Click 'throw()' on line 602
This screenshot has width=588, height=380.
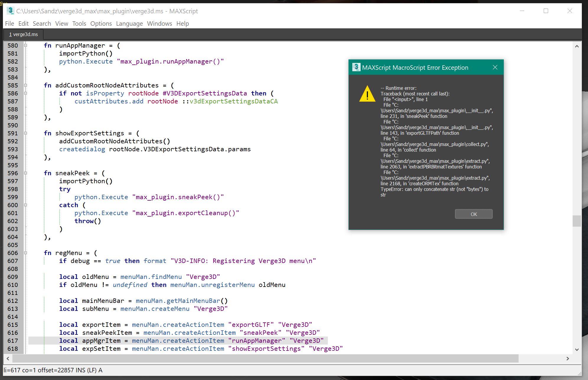coord(88,221)
